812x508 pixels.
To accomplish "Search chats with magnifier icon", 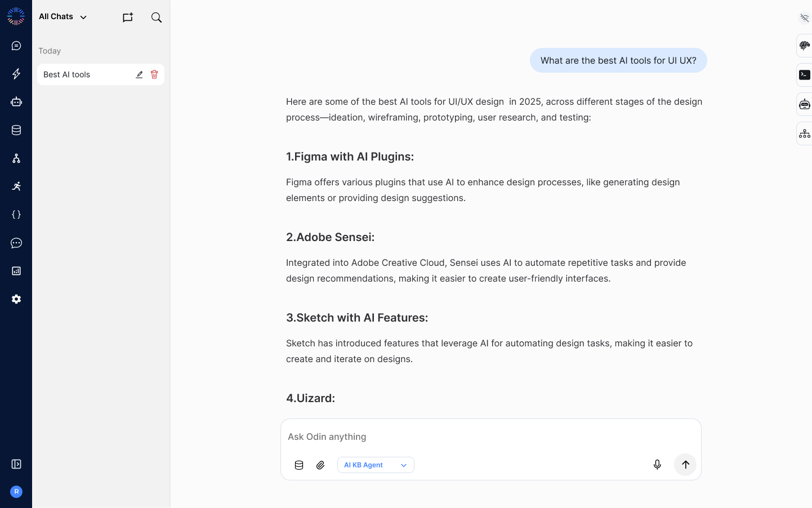I will coord(157,17).
